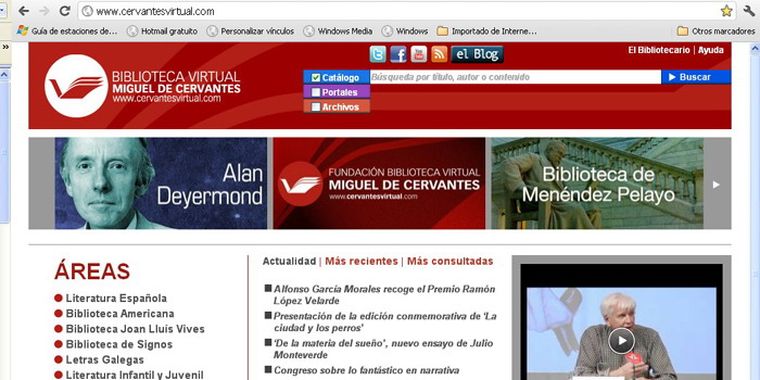Screen dimensions: 760x380
Task: Expand Importado de Internet bookmarks folder
Action: [487, 31]
